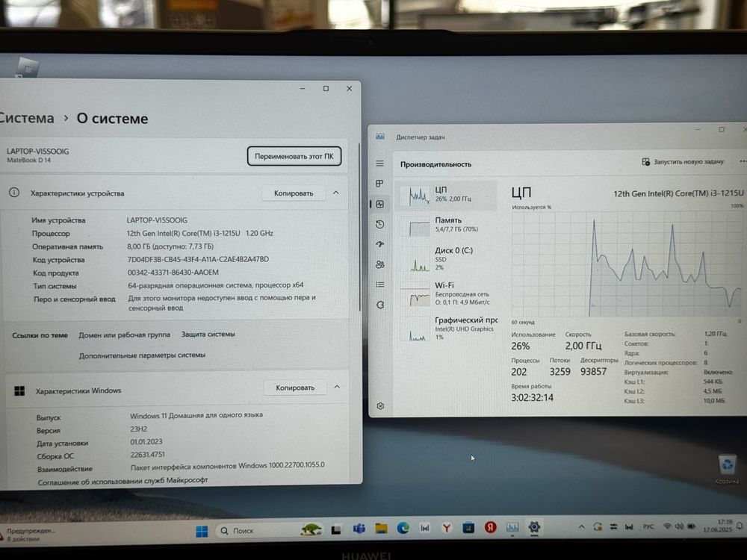747x560 pixels.
Task: Click rename this PC button
Action: point(294,156)
